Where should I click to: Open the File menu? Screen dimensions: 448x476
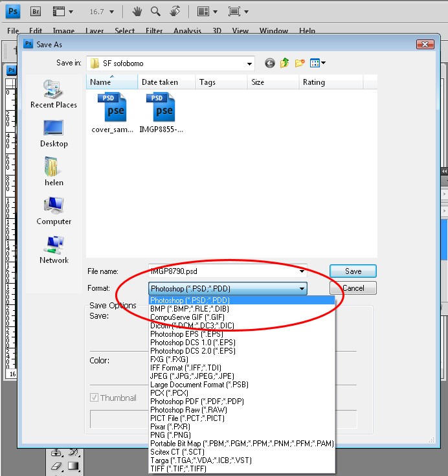(13, 31)
